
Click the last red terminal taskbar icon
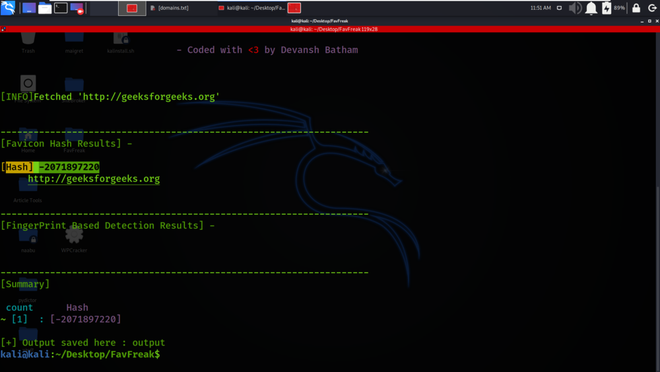pyautogui.click(x=294, y=8)
